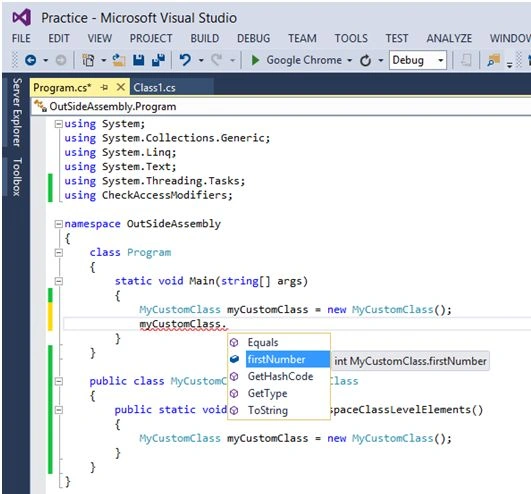The width and height of the screenshot is (531, 494).
Task: Toggle pin on Program.cs tab
Action: (104, 88)
